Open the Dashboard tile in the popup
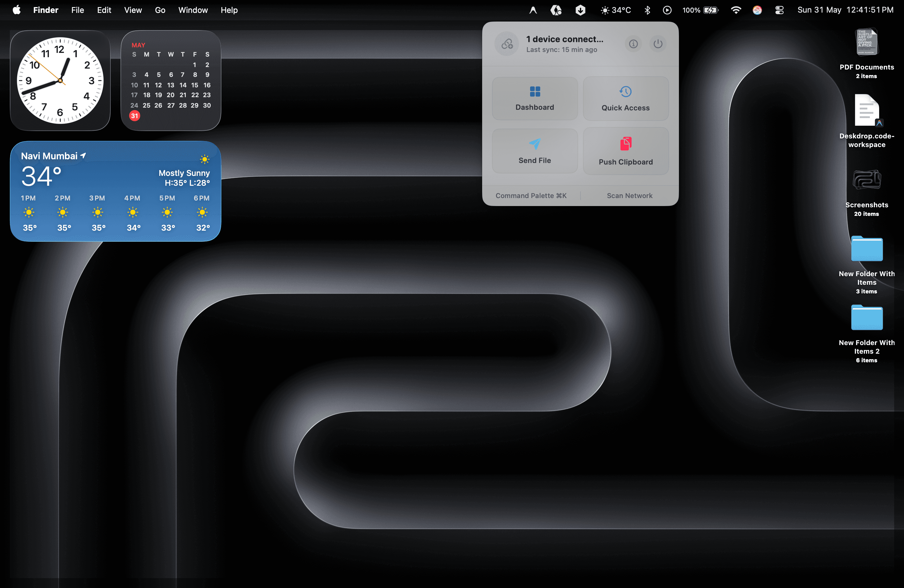This screenshot has width=904, height=588. pos(534,99)
